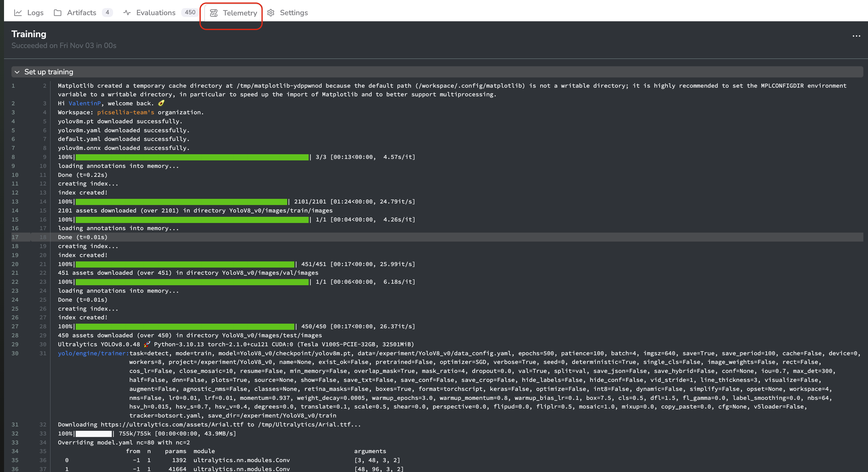Click the 'params' column header
The height and width of the screenshot is (472, 868).
pos(176,452)
